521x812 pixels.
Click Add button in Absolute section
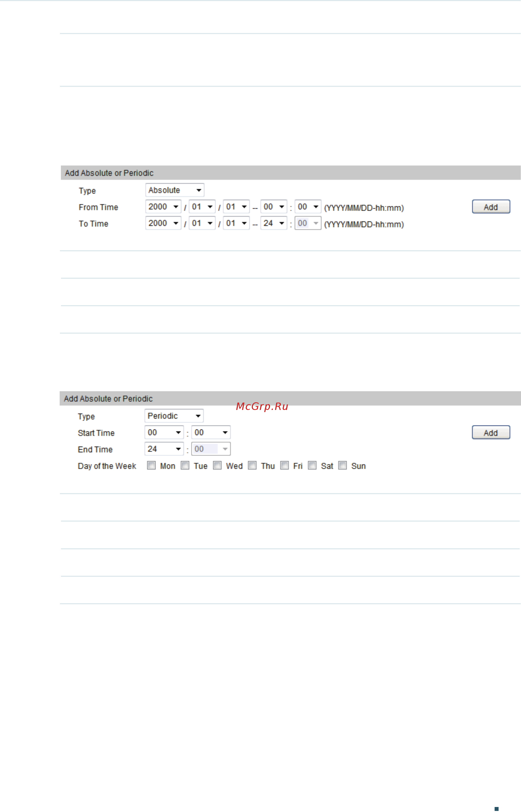[x=491, y=207]
